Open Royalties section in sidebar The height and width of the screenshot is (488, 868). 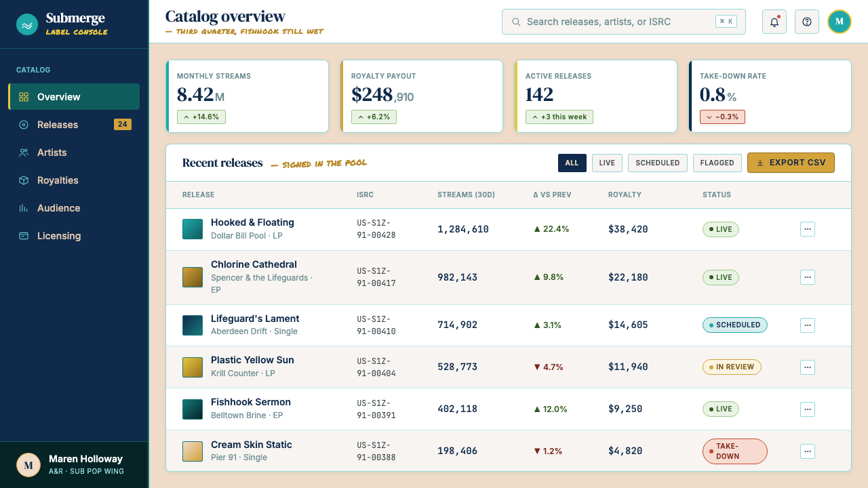[74, 180]
